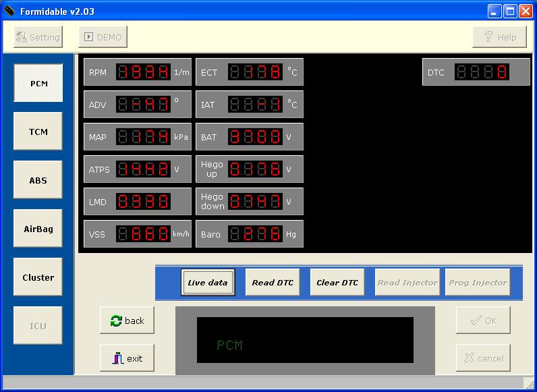Switch to the TCM module
Viewport: 537px width, 392px height.
[38, 132]
